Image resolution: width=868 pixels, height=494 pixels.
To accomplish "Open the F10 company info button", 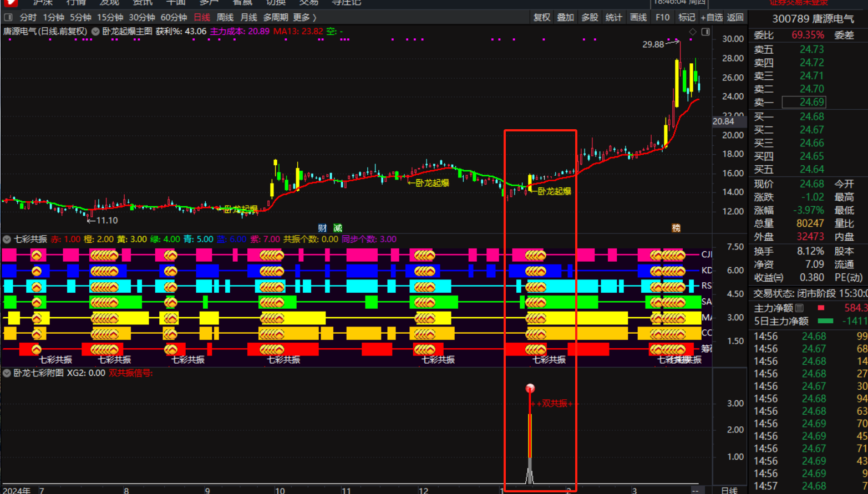I will pos(662,18).
